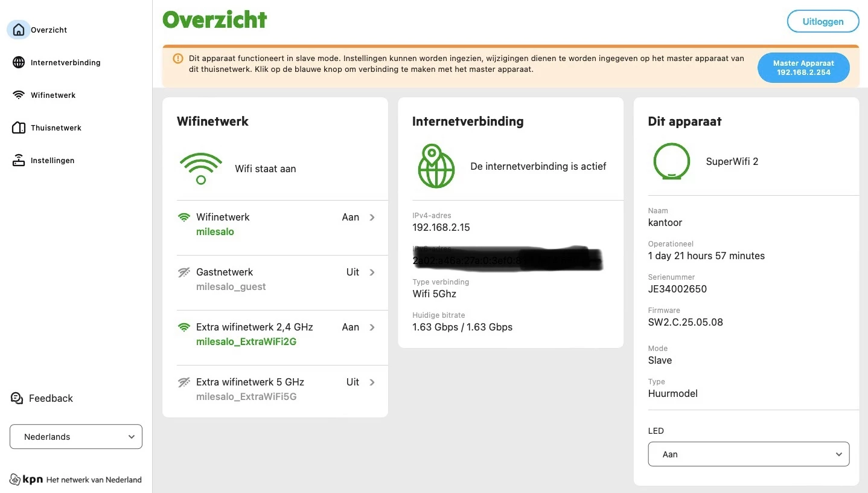Open the Nederlands language dropdown
868x493 pixels.
coord(76,437)
